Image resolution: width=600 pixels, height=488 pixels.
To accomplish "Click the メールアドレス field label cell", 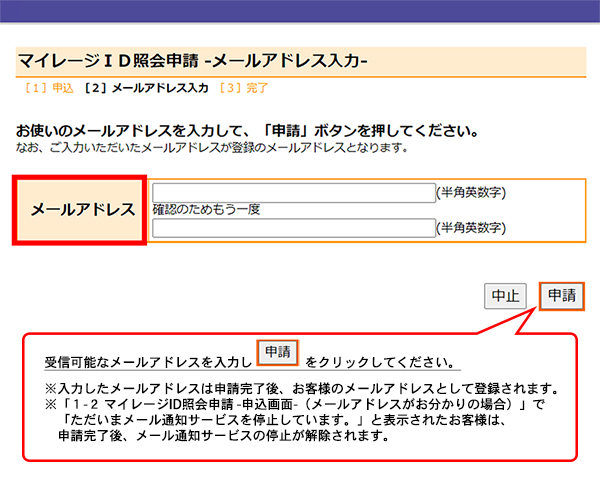I will pos(80,210).
